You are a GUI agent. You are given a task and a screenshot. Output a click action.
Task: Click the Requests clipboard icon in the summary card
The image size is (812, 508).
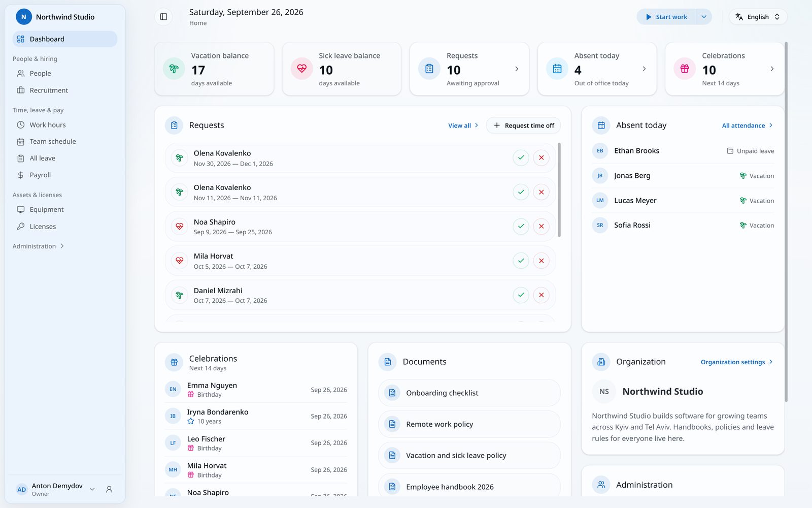[429, 69]
